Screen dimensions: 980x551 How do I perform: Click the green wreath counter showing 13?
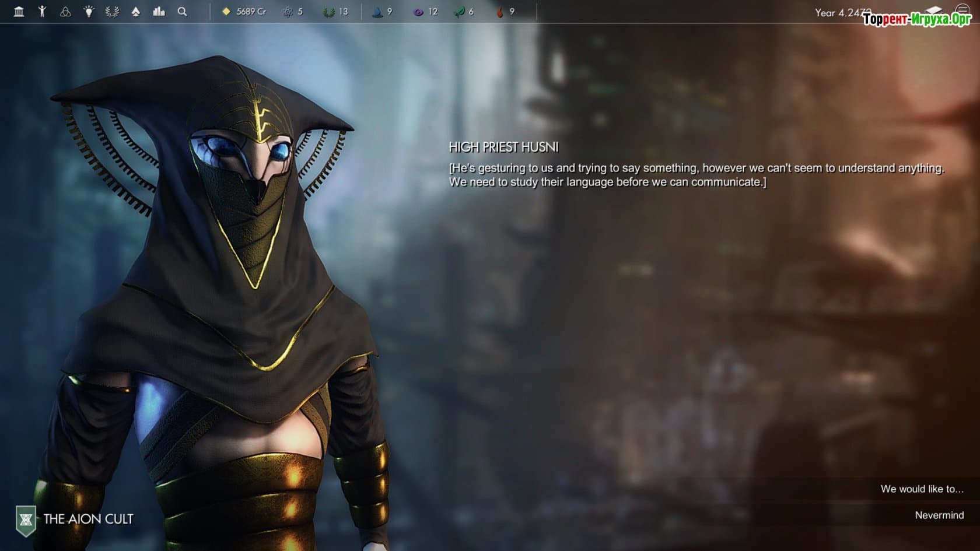tap(335, 12)
